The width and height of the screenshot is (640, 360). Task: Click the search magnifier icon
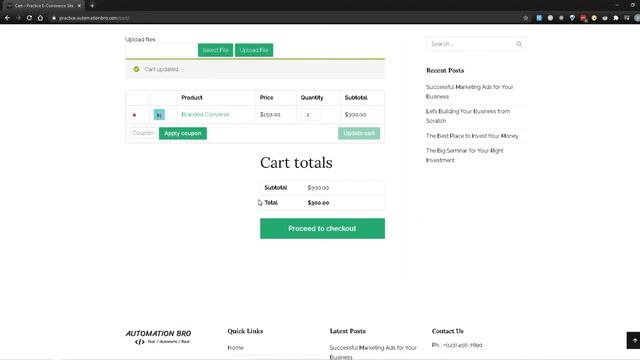[519, 44]
